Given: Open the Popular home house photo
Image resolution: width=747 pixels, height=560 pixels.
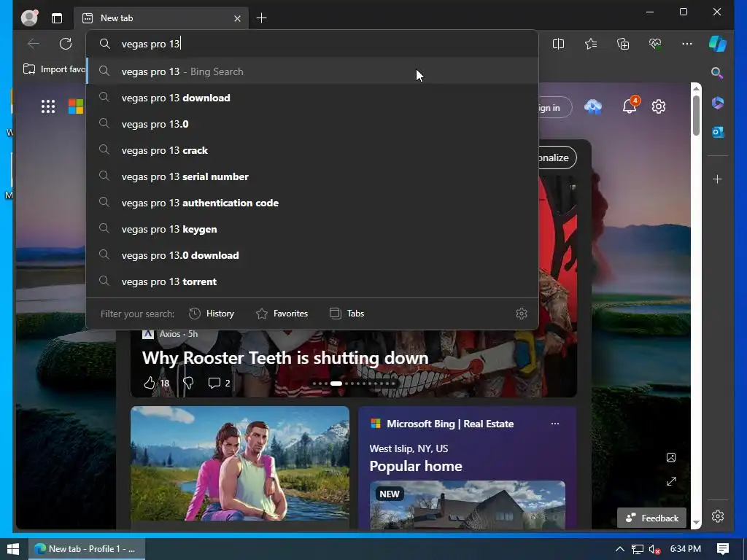Looking at the screenshot, I should point(468,505).
